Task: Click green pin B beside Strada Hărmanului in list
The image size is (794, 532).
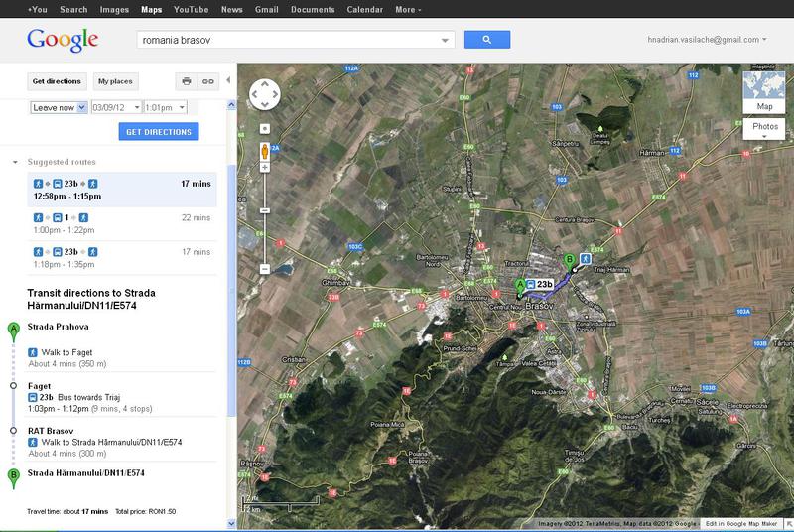Action: (x=14, y=478)
